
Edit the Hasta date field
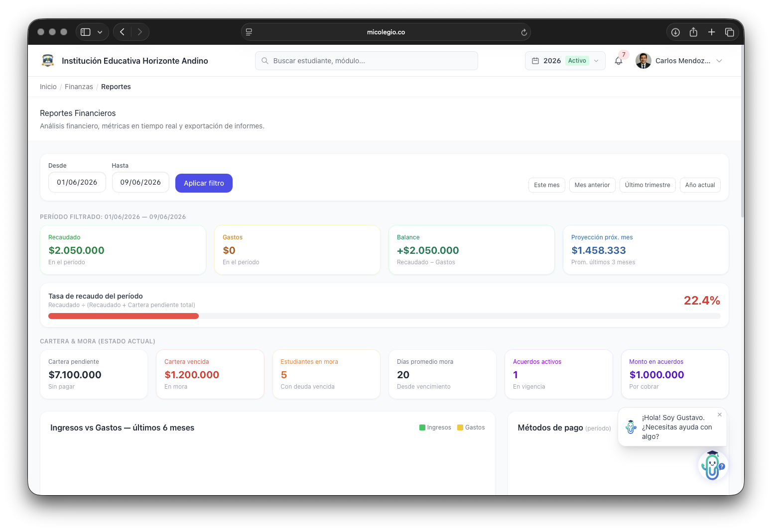coord(140,182)
